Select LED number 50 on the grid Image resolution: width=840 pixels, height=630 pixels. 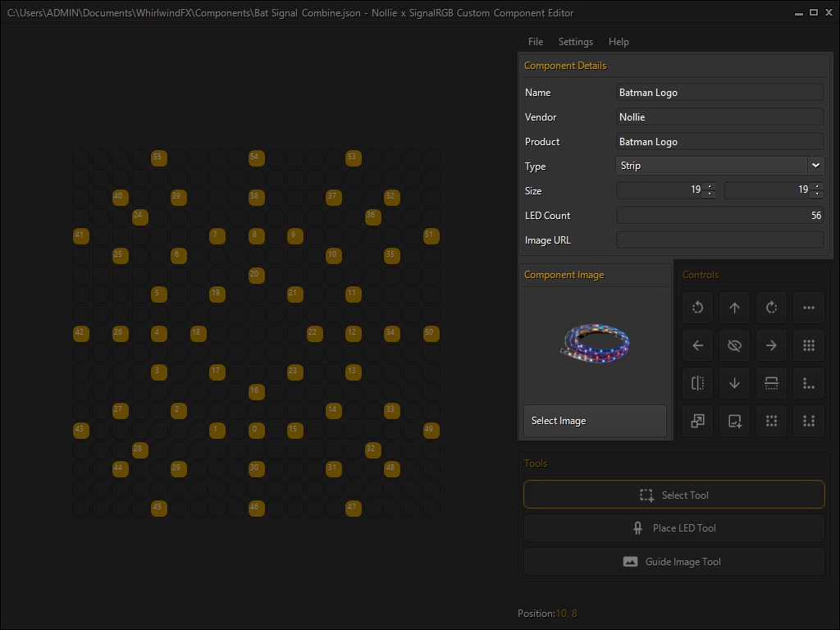coord(431,333)
